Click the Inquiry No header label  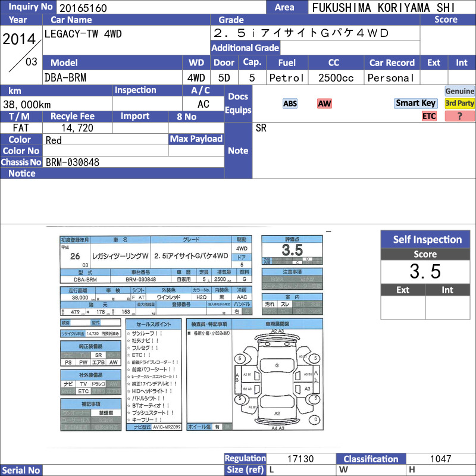(29, 7)
